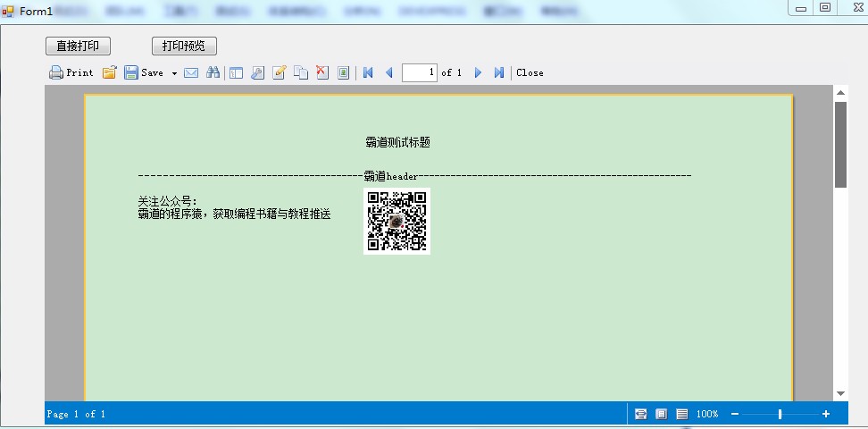
Task: Go to previous page arrow
Action: pos(388,72)
